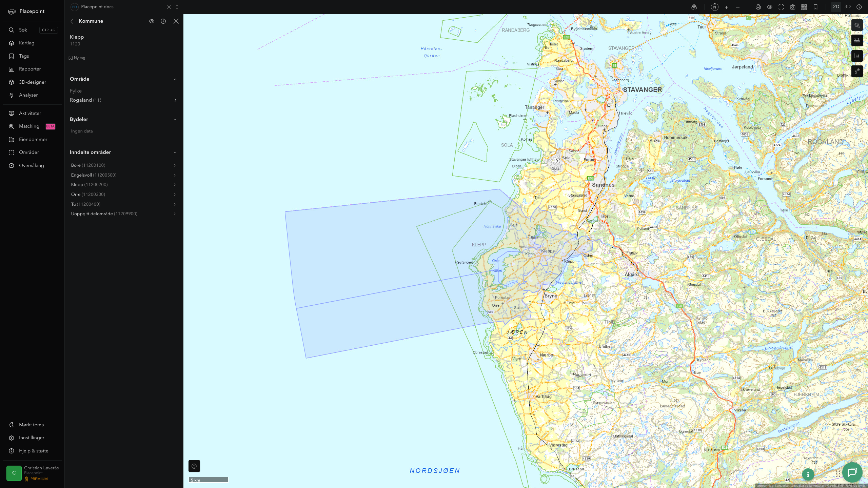Screen dimensions: 868x488
Task: Open Uoppgitt delområde (11209900)
Action: 123,214
